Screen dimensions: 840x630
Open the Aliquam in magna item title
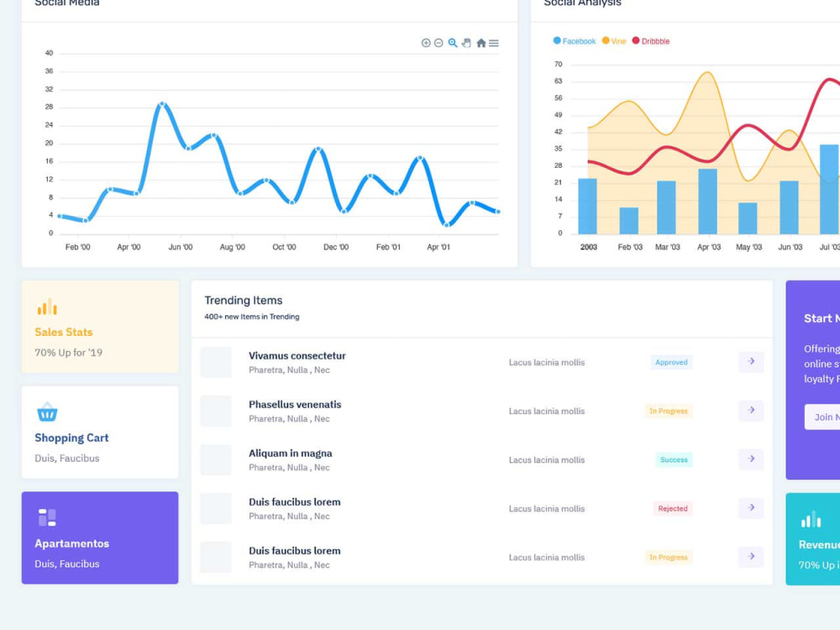[291, 454]
